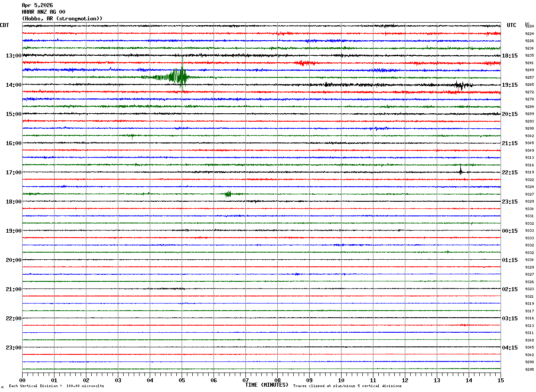The height and width of the screenshot is (392, 536).
Task: Click the black wiggle event on the 19:15 trace
Action: (x=460, y=85)
